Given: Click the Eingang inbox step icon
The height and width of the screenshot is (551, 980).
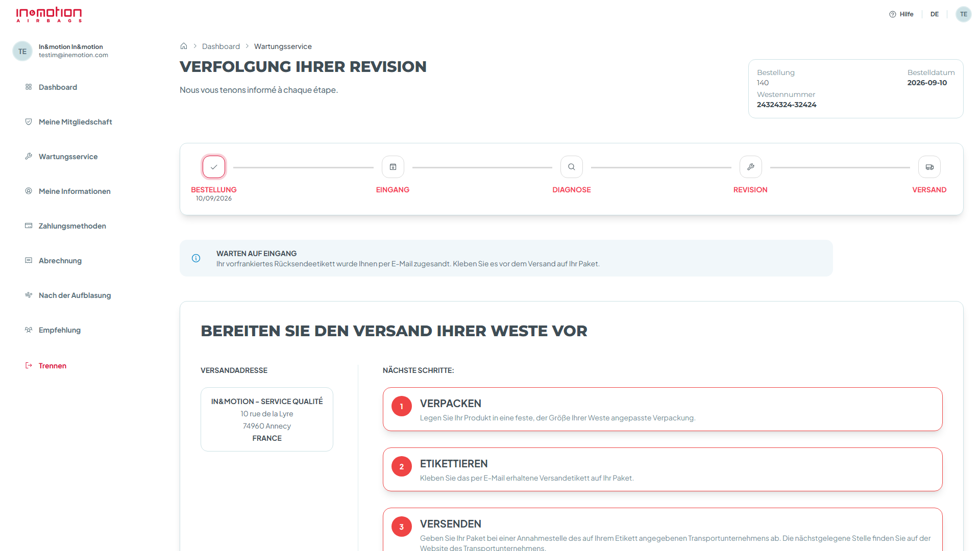Looking at the screenshot, I should coord(393,167).
